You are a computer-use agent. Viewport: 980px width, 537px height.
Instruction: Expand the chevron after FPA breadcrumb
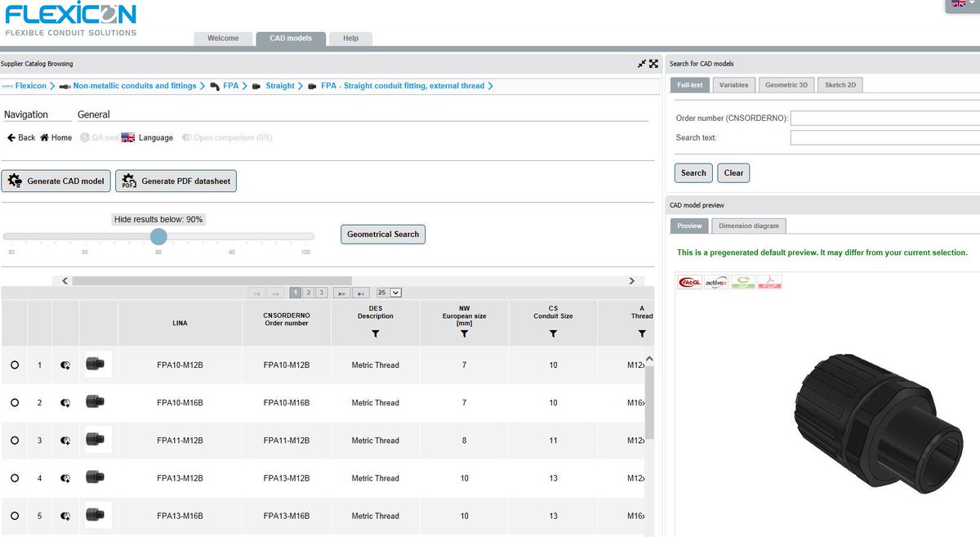245,86
